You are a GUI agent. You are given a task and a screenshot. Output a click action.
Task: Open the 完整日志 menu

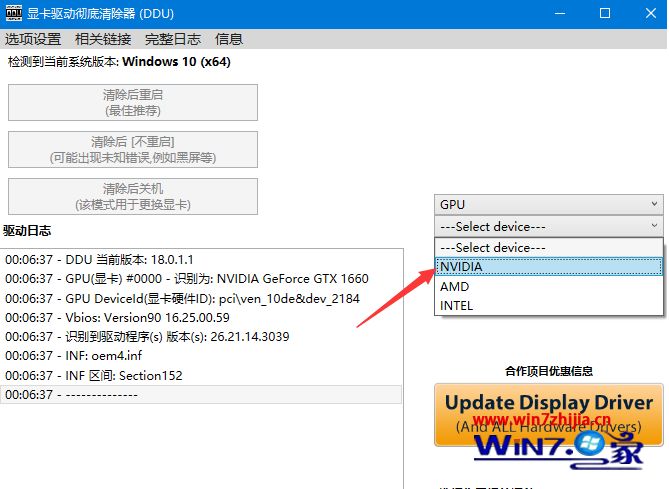tap(173, 39)
